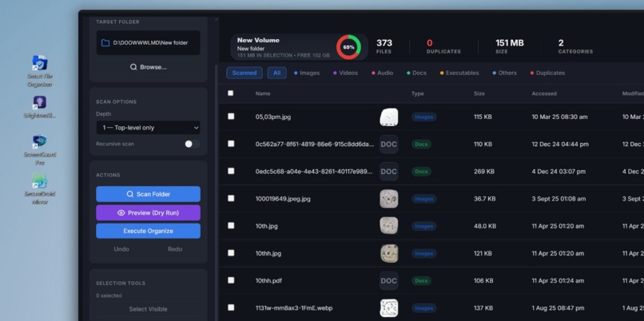Open thumbnail of 10th.jpg
The height and width of the screenshot is (321, 644).
click(388, 226)
